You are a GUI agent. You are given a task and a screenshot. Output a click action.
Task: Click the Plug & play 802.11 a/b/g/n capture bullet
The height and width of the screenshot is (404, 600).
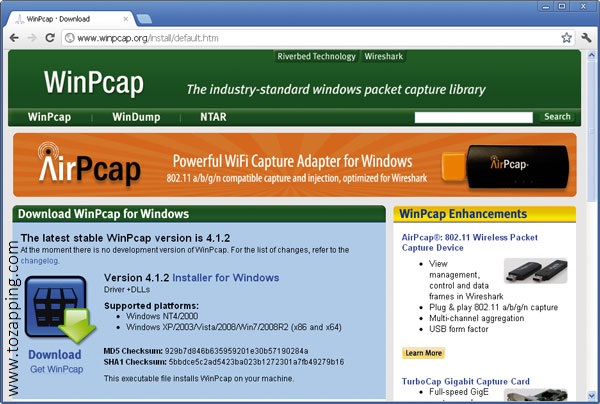pyautogui.click(x=493, y=307)
